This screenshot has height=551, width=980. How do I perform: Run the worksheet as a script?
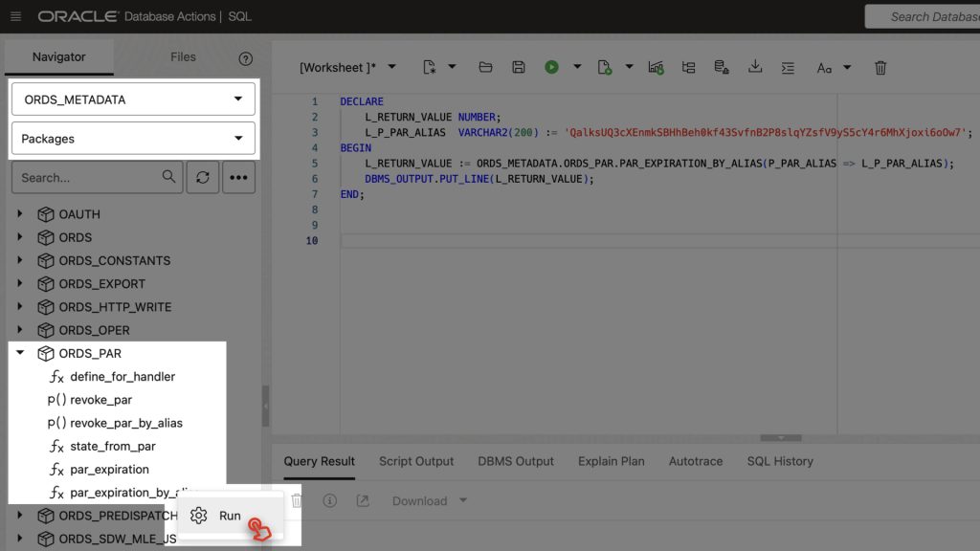pos(605,68)
